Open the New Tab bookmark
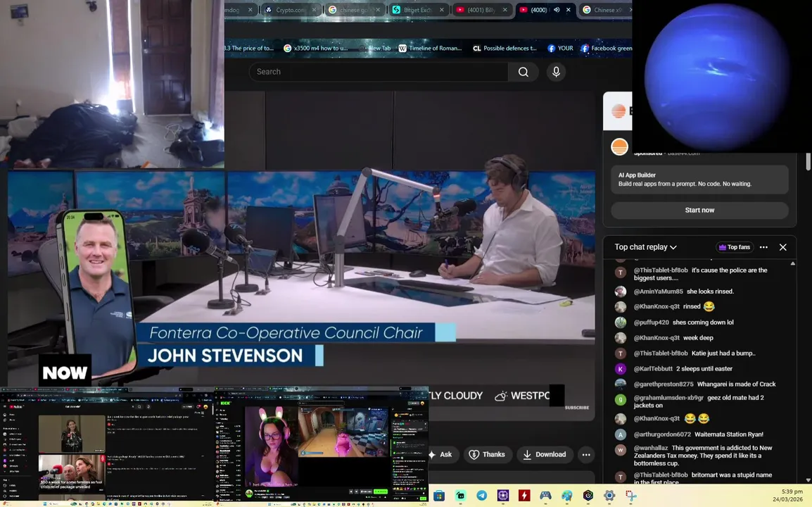The width and height of the screenshot is (812, 507). (x=376, y=48)
